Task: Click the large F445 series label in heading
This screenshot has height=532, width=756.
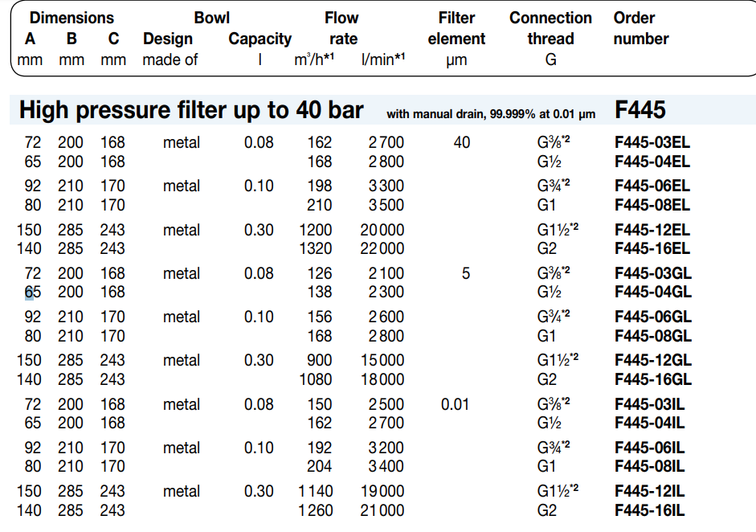Action: [640, 110]
